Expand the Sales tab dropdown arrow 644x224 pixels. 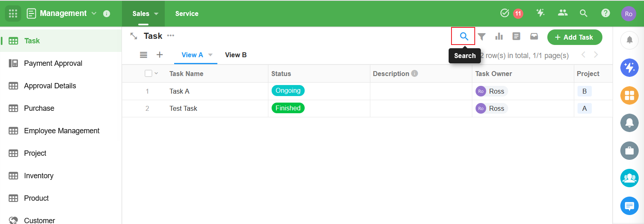[156, 14]
